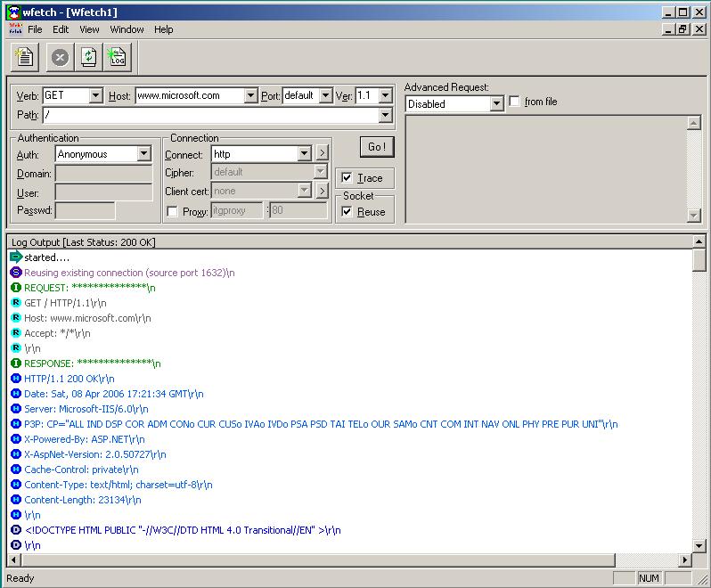Click the H icon beside X-AspNet-Version
This screenshot has width=711, height=588.
coord(16,453)
